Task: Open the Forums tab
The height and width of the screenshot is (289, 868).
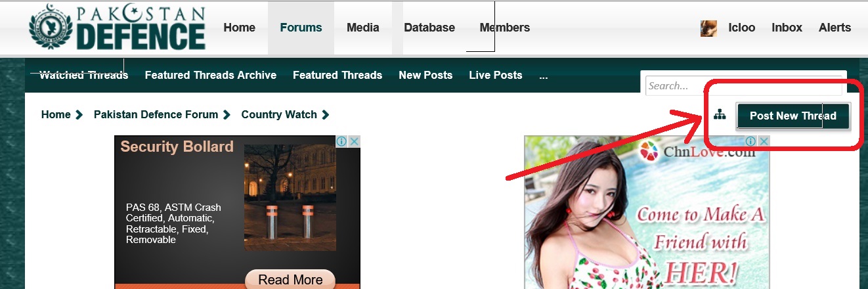Action: tap(301, 28)
